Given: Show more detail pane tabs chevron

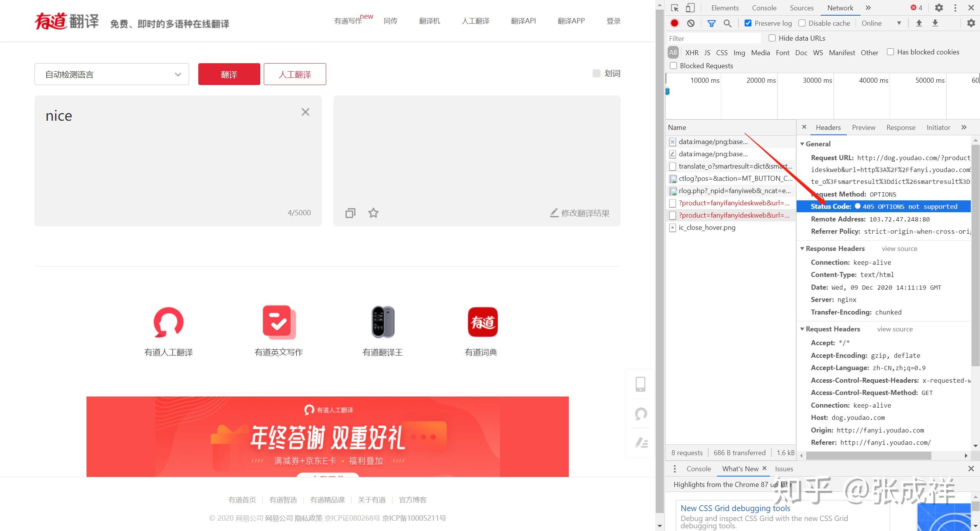Looking at the screenshot, I should [x=964, y=127].
